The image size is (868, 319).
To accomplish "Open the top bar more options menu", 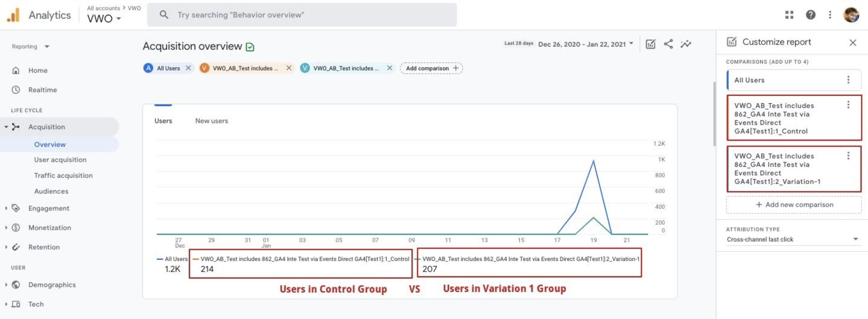I will click(x=830, y=15).
